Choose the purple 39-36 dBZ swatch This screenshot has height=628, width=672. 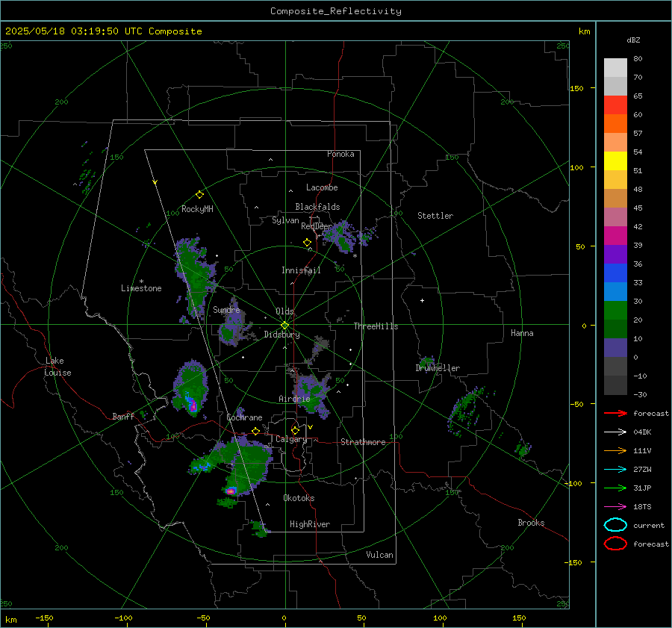coord(615,255)
